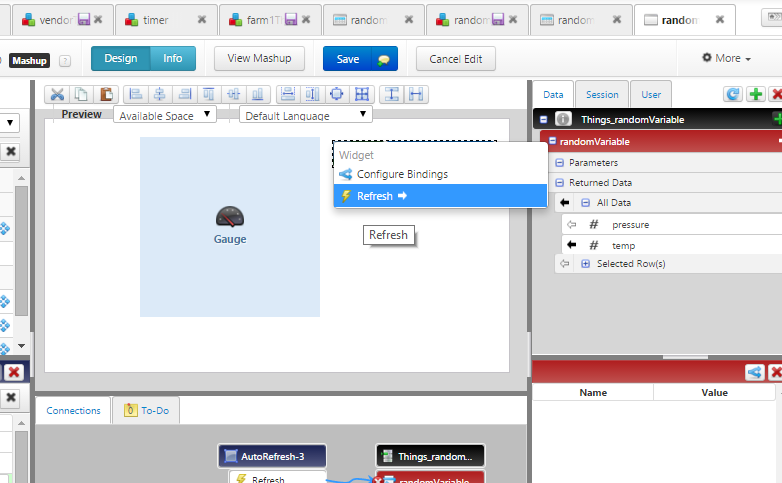Click the View Mashup button
The height and width of the screenshot is (483, 782).
259,58
